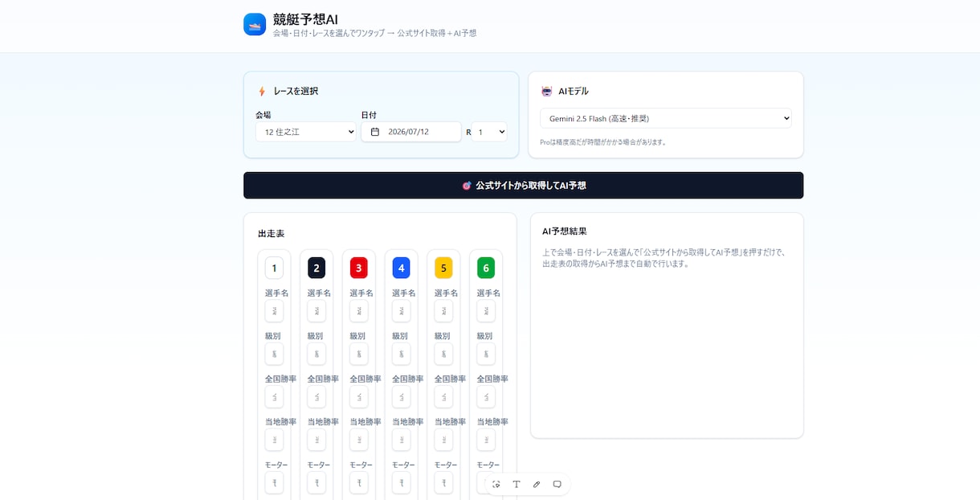Click boat 5 全国勝率 input field
The image size is (980, 500).
(x=443, y=397)
